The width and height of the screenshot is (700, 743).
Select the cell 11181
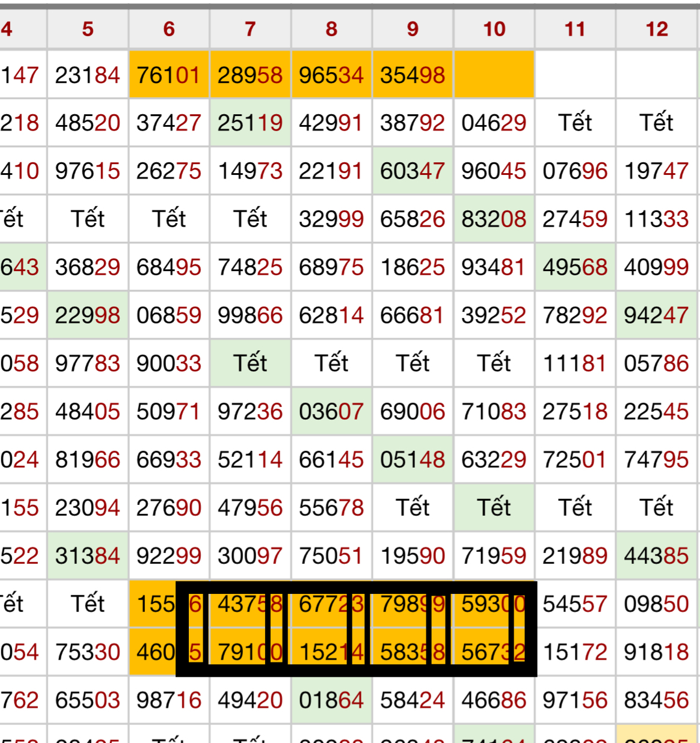pyautogui.click(x=576, y=363)
